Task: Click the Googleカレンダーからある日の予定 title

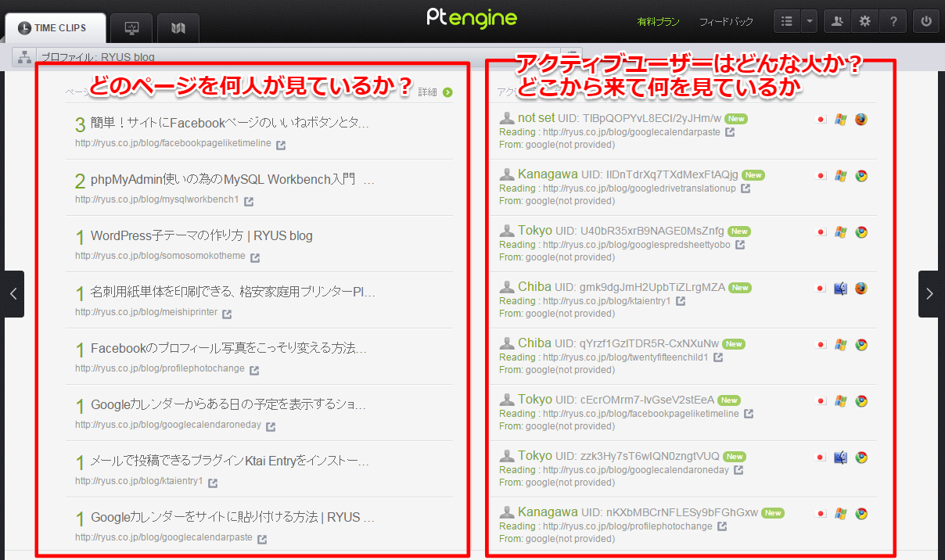Action: 228,404
